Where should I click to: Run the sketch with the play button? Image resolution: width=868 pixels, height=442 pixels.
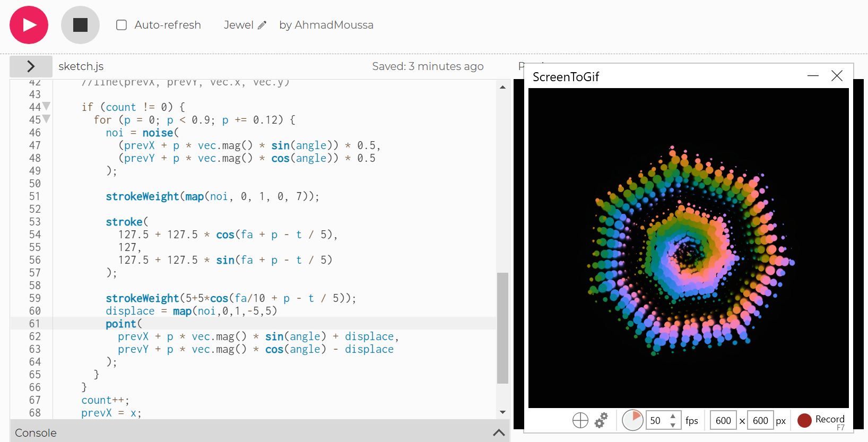tap(29, 25)
